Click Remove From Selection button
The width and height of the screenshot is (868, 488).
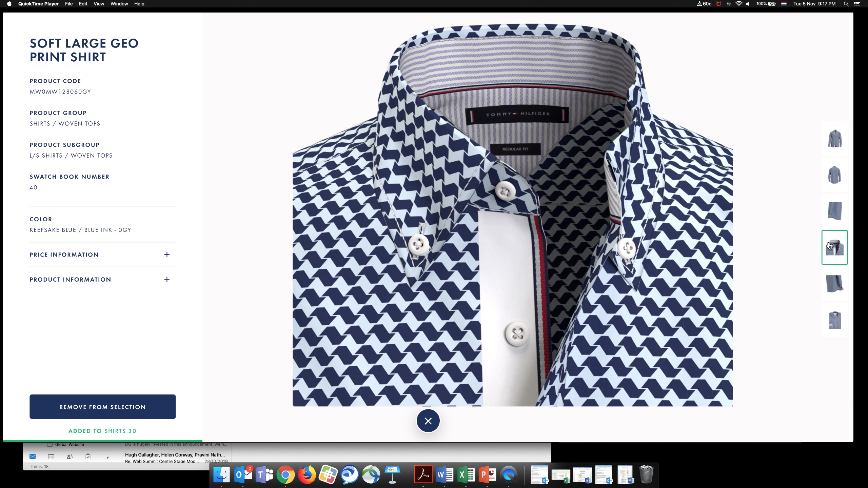102,407
